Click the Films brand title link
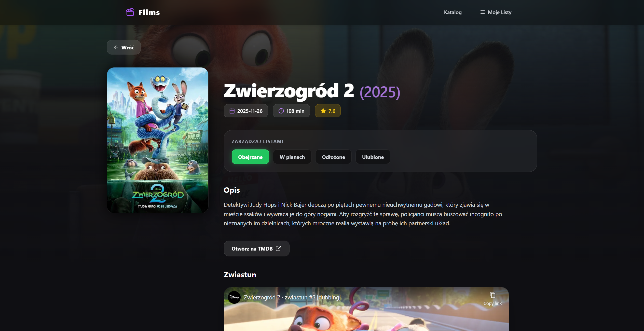This screenshot has width=644, height=331. point(149,12)
